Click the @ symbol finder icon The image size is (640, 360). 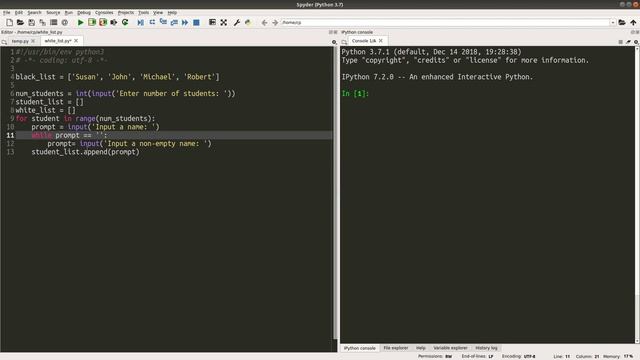[x=64, y=22]
